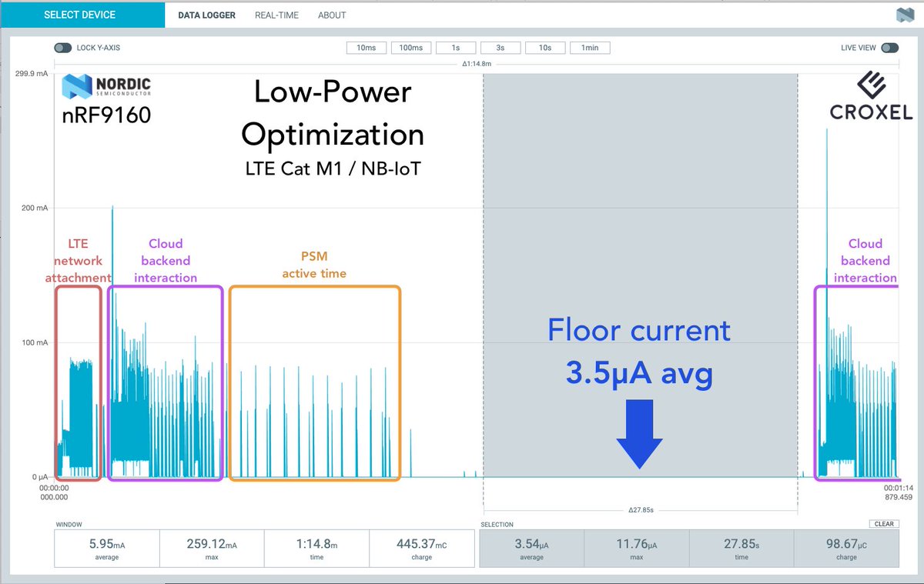Click the Δ27.85s selection duration label

click(x=641, y=509)
